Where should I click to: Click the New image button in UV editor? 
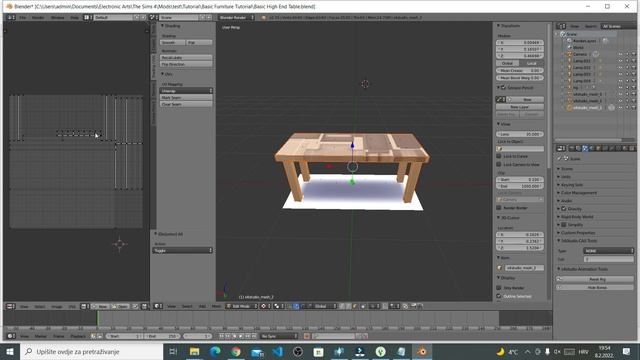coord(101,306)
